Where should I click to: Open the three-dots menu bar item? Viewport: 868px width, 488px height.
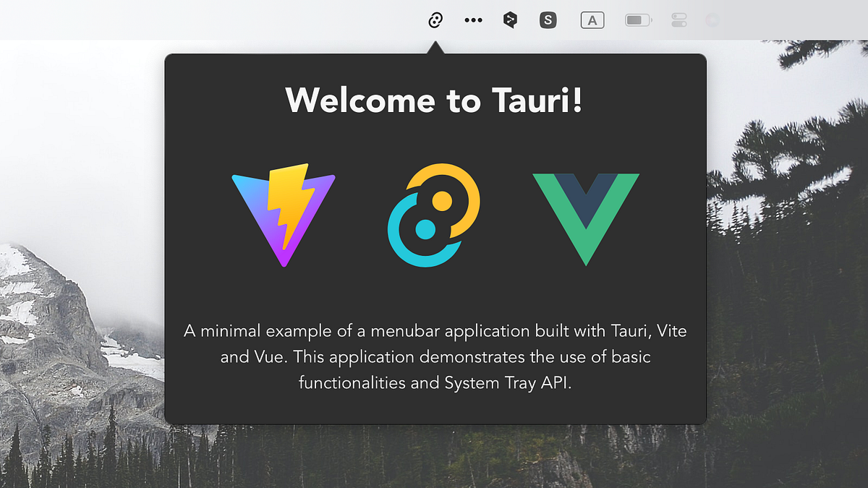pos(473,20)
